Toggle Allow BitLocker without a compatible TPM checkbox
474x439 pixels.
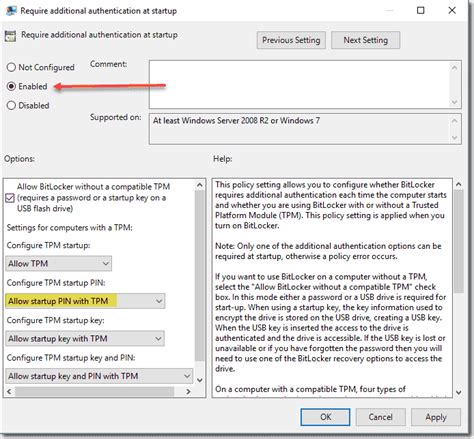pyautogui.click(x=10, y=198)
